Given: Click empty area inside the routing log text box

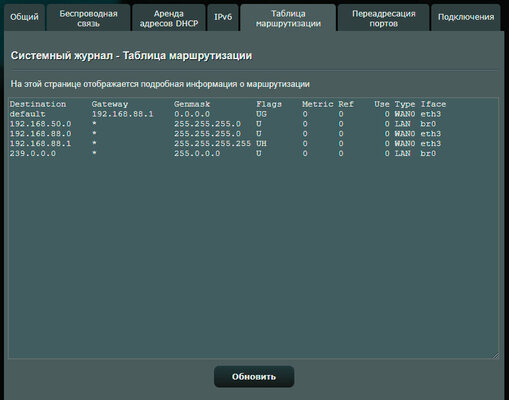Looking at the screenshot, I should pyautogui.click(x=253, y=257).
